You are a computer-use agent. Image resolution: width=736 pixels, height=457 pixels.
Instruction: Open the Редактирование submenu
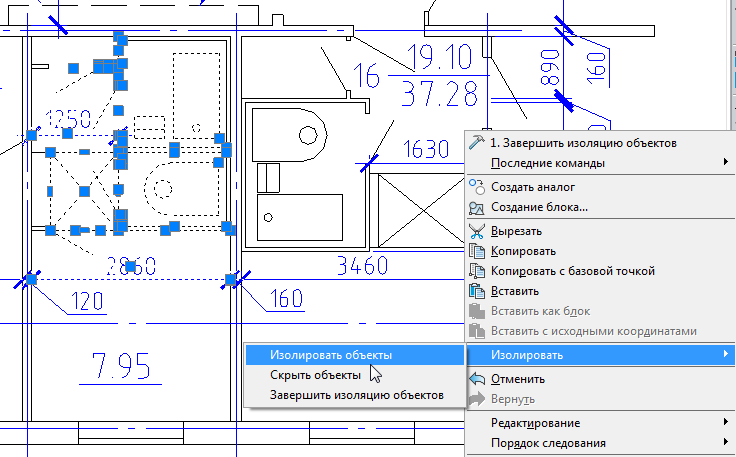[600, 423]
